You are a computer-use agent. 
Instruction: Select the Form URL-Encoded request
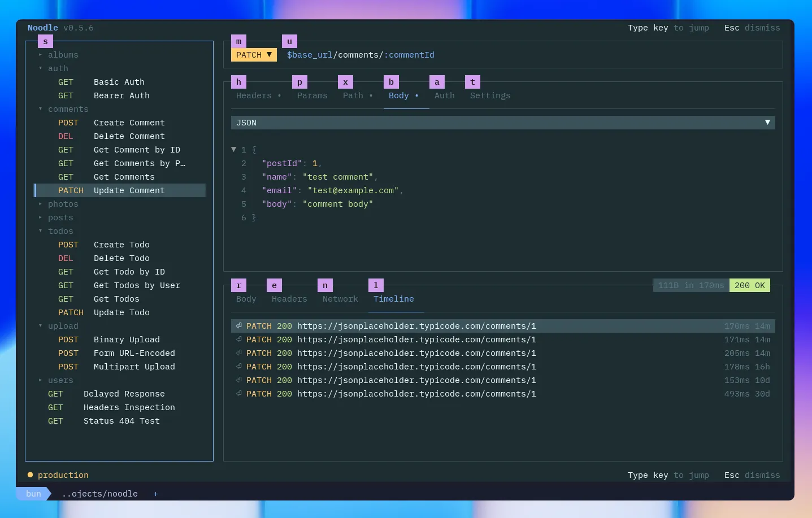120,353
